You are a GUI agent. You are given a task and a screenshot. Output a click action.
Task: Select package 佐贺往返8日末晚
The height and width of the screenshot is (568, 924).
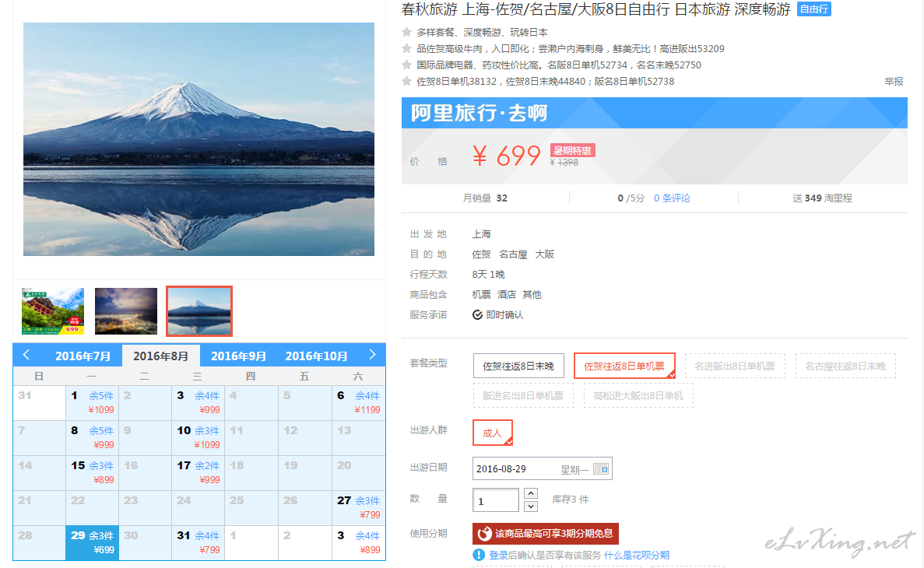click(518, 366)
